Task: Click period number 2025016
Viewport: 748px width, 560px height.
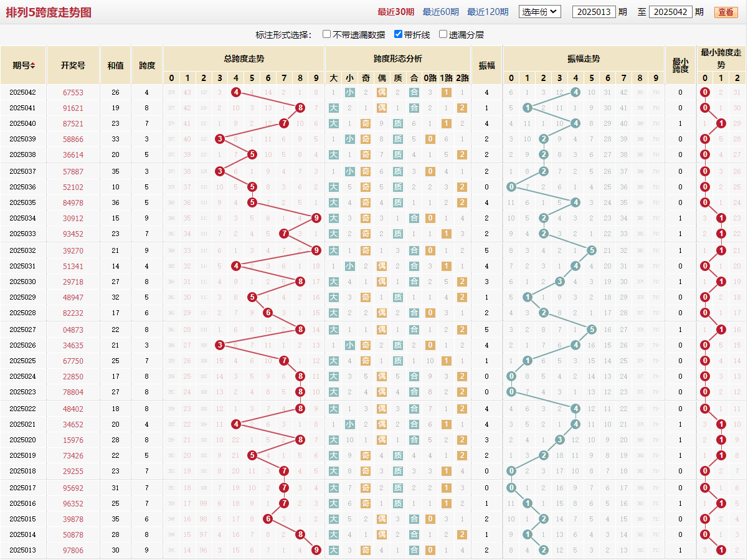Action: [23, 503]
